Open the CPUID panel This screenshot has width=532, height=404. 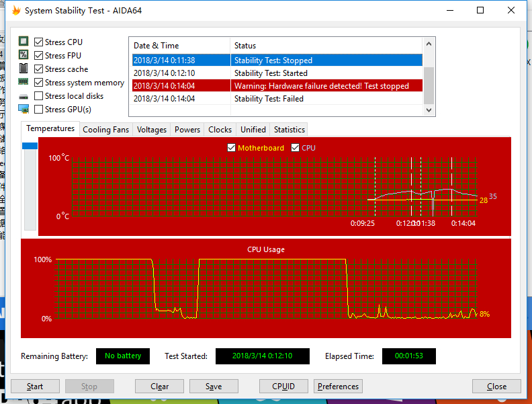click(x=283, y=387)
